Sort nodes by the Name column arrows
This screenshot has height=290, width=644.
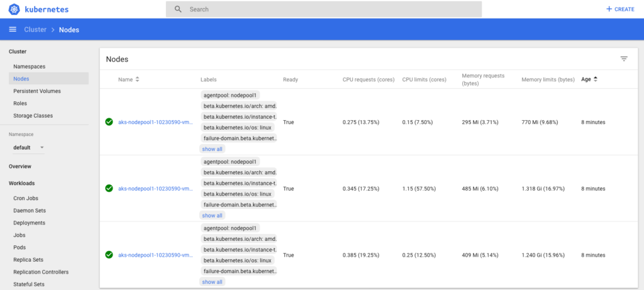pyautogui.click(x=137, y=80)
